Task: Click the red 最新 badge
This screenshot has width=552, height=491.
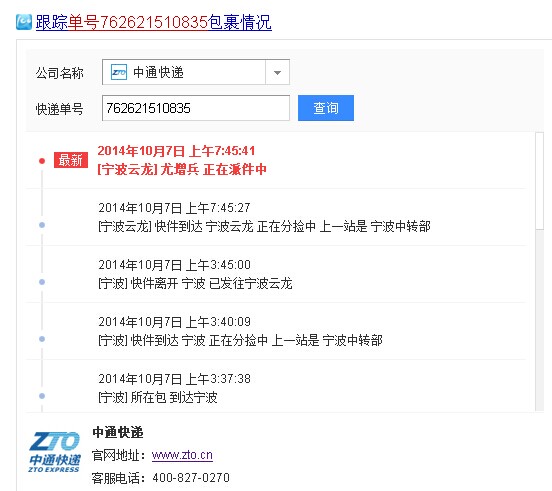Action: point(71,160)
